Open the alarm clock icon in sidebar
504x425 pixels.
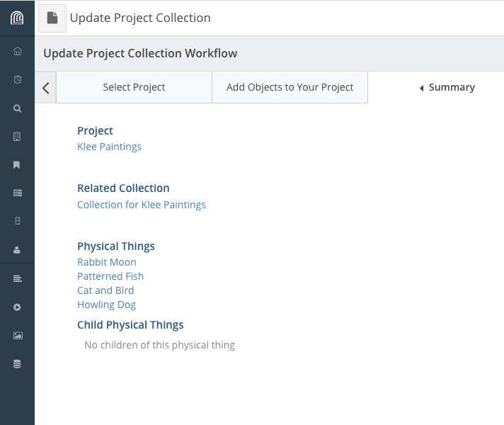coord(18,79)
